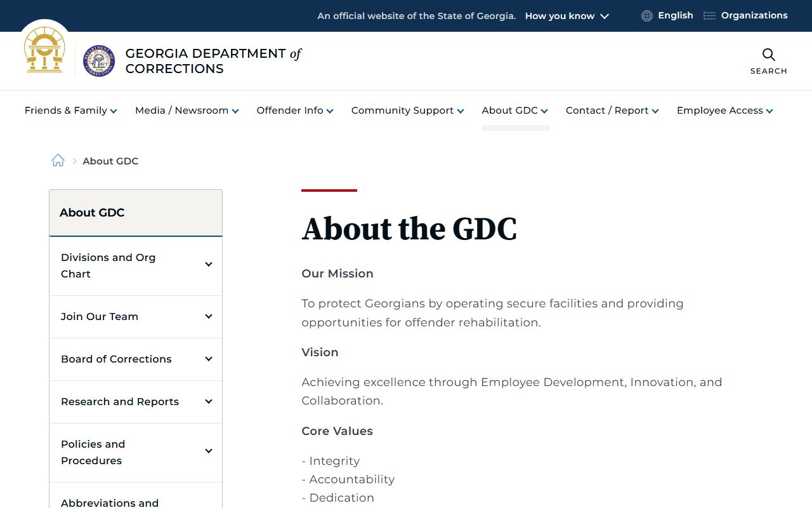Open Policies and Procedures sidebar link
This screenshot has height=508, width=812.
pyautogui.click(x=93, y=452)
